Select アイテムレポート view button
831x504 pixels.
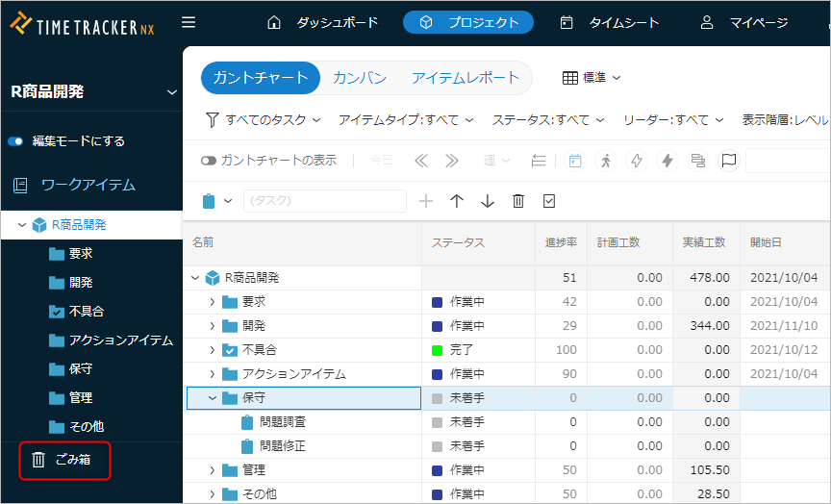coord(465,78)
